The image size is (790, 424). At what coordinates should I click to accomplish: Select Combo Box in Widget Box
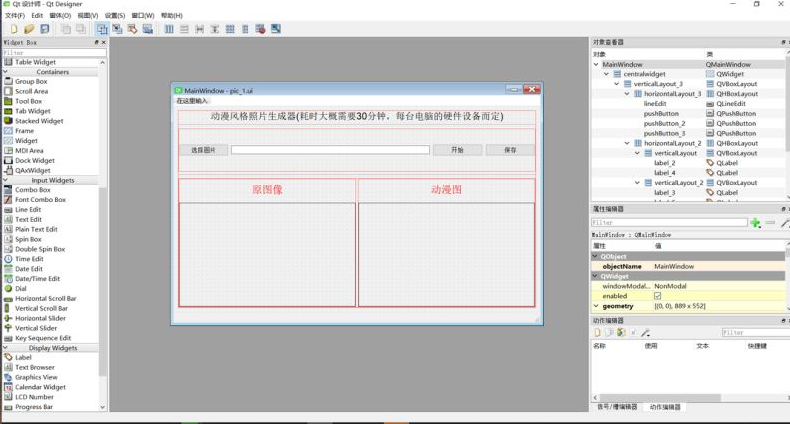point(32,190)
